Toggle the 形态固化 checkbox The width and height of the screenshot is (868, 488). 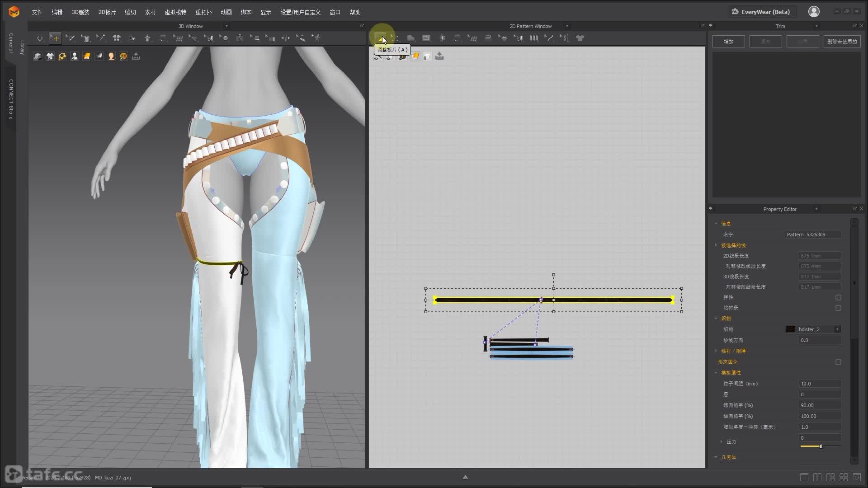[x=838, y=362]
